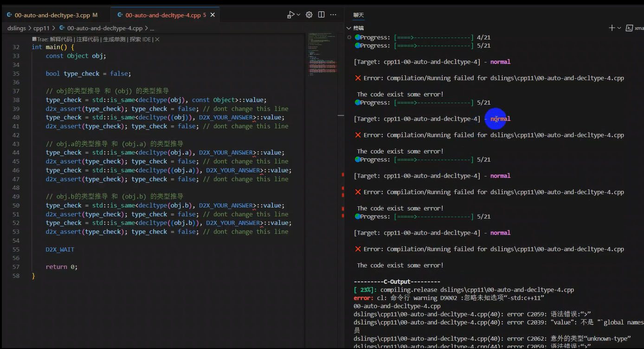644x349 pixels.
Task: Click the Run or Debug play icon
Action: [x=291, y=15]
